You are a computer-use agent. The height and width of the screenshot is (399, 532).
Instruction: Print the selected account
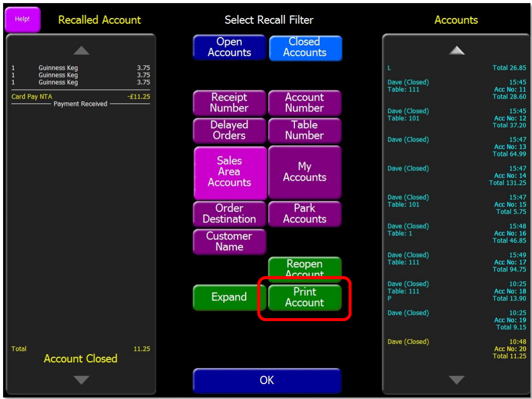(x=305, y=297)
